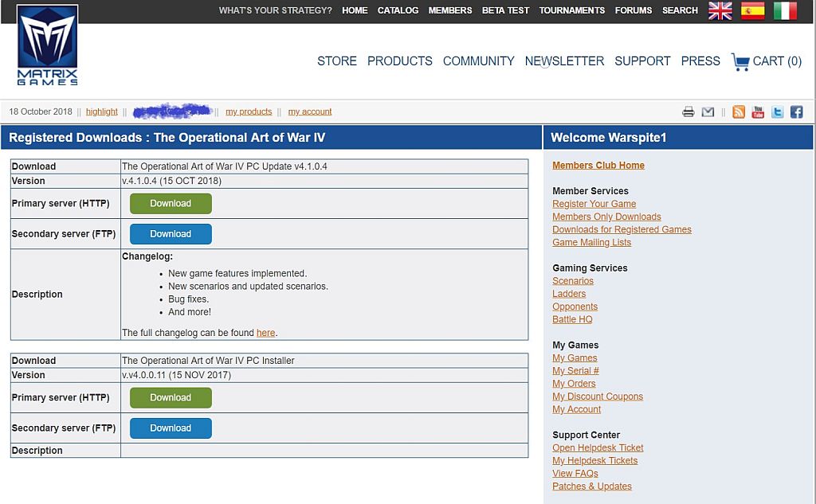Click '18 October 2018' date text

[x=41, y=111]
